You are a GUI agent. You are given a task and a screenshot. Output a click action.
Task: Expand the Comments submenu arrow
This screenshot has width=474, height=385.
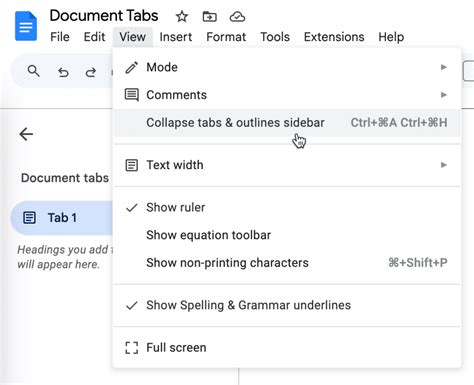tap(444, 95)
